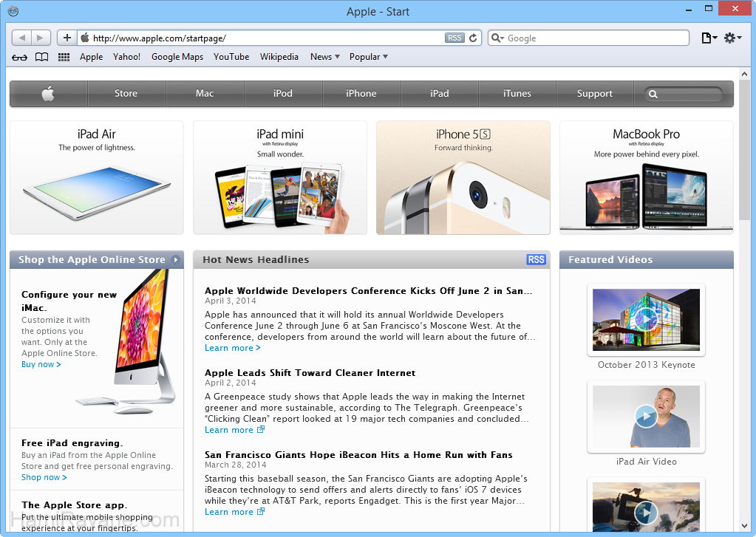Open the iPad Air promo tile
Viewport: 756px width, 537px height.
click(97, 177)
